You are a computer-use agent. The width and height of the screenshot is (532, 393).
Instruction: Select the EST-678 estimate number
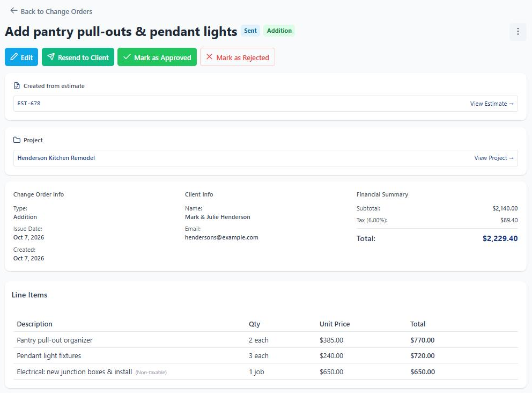(x=29, y=103)
